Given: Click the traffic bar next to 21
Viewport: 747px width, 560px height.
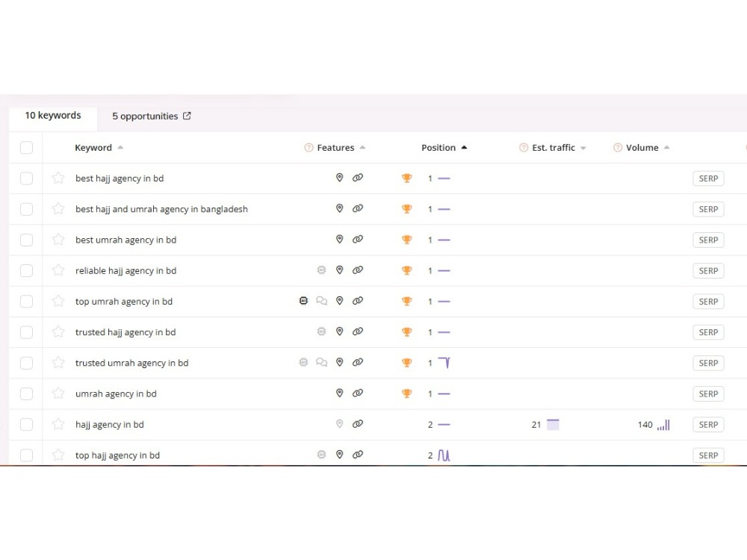Looking at the screenshot, I should (553, 425).
